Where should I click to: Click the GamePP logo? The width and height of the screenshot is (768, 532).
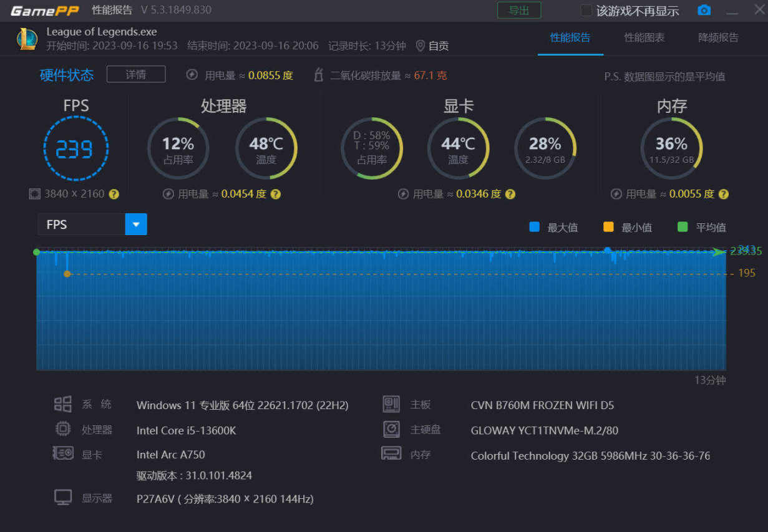[45, 11]
